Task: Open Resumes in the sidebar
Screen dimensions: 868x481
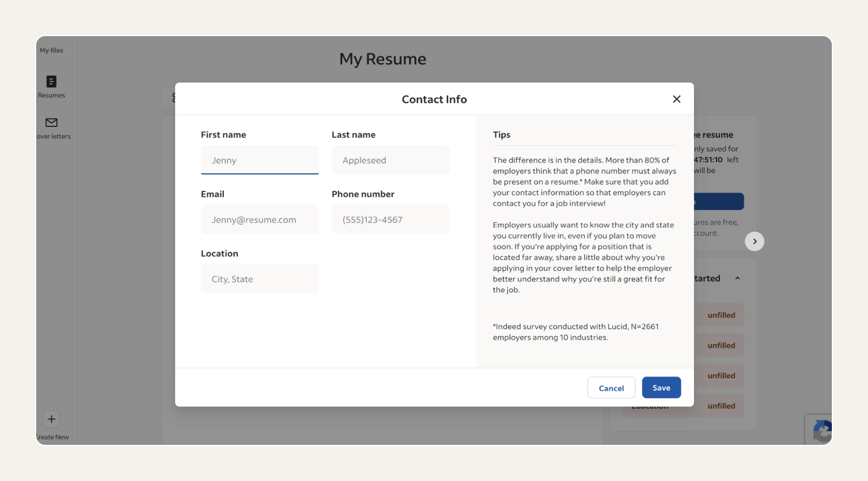Action: tap(51, 87)
